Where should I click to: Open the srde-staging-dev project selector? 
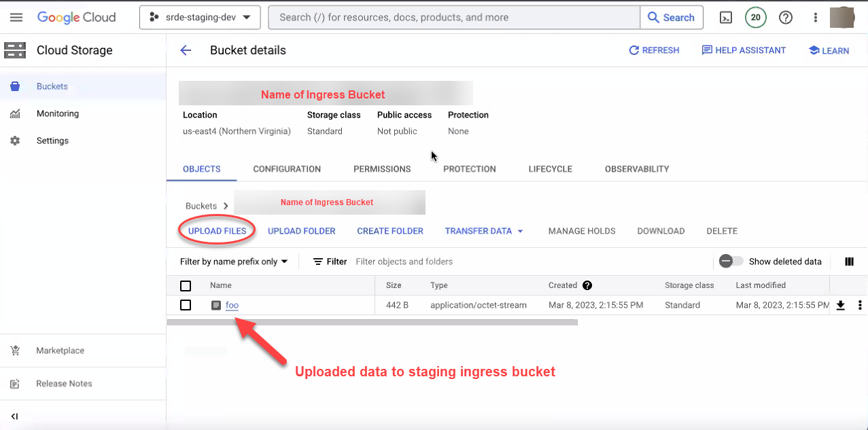200,18
